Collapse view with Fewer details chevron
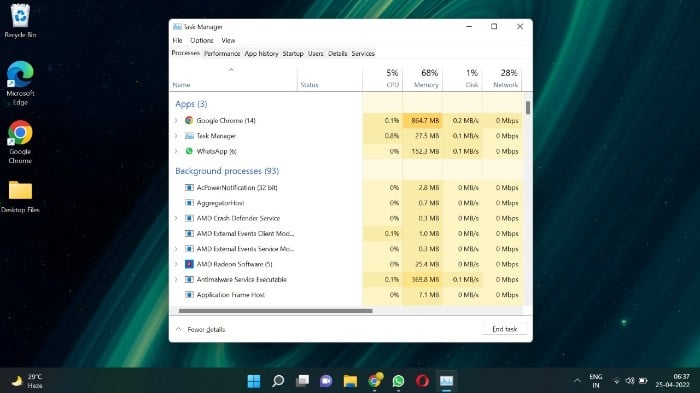Viewport: 700px width, 393px height. click(x=179, y=329)
